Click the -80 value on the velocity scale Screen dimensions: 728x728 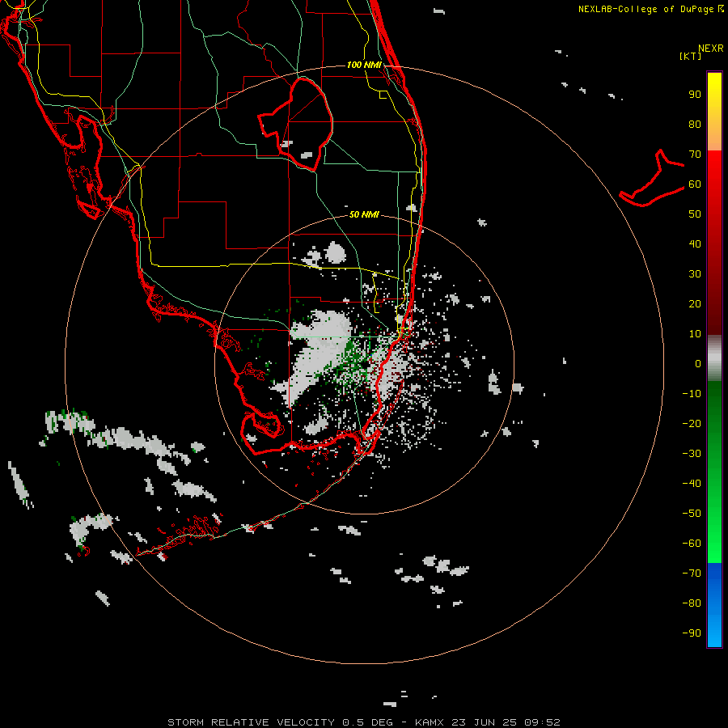pyautogui.click(x=692, y=603)
